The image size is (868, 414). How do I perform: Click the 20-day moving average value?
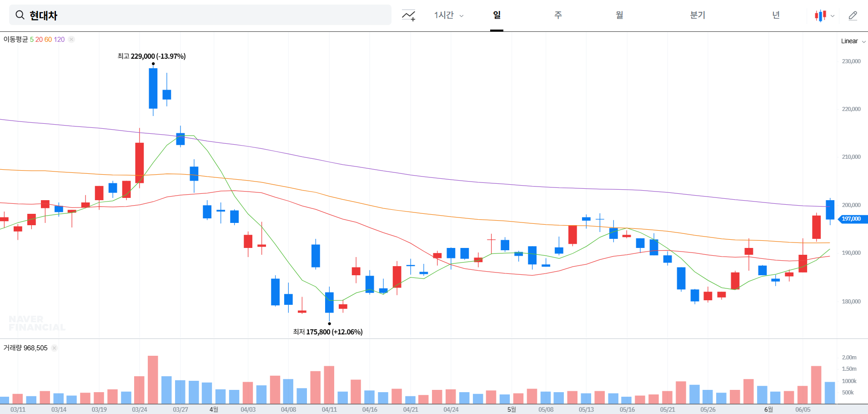[39, 40]
